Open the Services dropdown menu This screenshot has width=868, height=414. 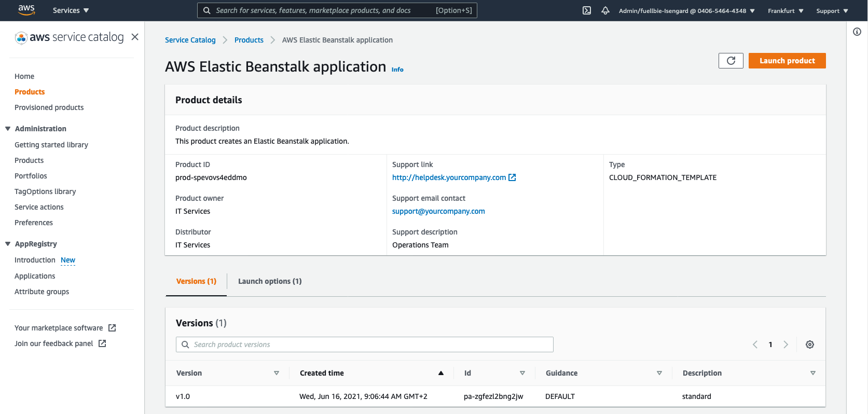tap(71, 10)
